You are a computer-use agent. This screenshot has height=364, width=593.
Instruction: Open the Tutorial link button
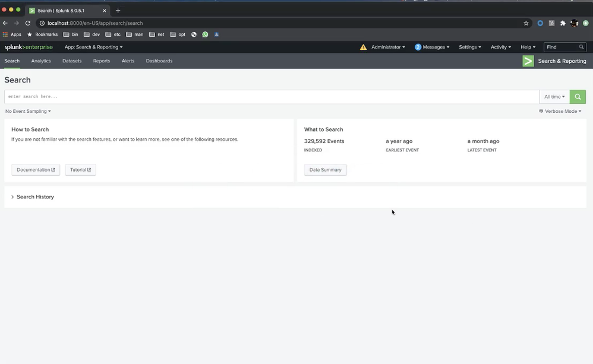[x=80, y=170]
